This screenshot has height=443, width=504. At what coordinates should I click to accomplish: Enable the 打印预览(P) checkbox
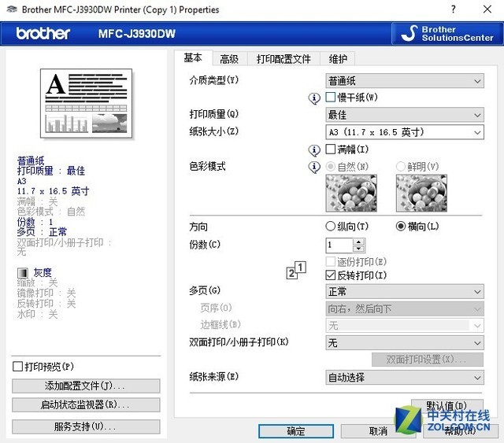17,366
